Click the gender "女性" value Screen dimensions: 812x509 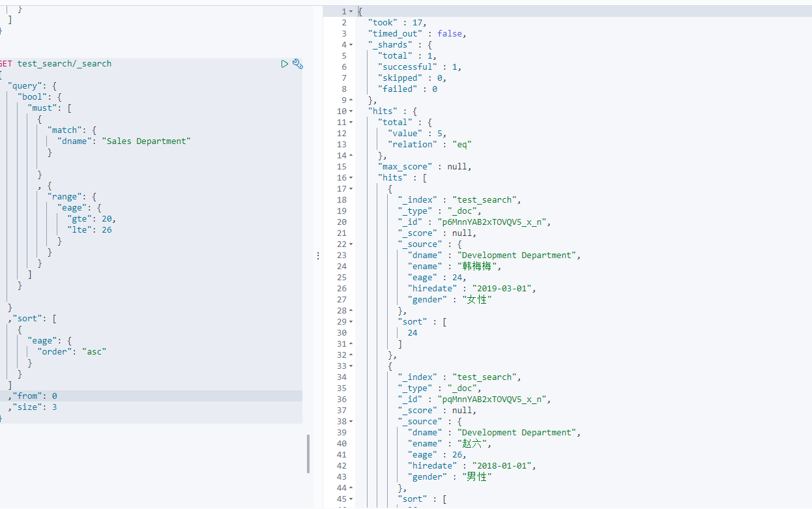[477, 300]
